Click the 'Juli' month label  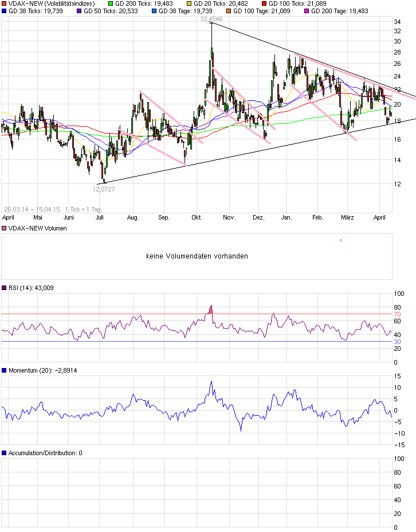click(x=99, y=217)
